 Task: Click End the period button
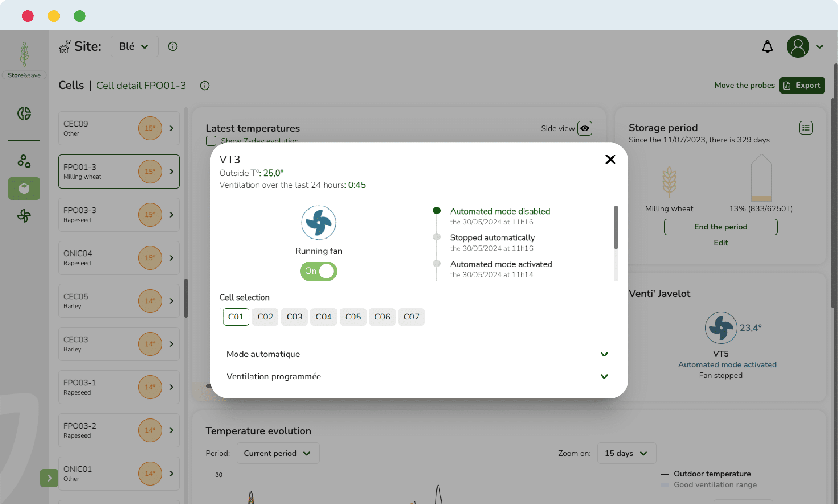pyautogui.click(x=720, y=227)
